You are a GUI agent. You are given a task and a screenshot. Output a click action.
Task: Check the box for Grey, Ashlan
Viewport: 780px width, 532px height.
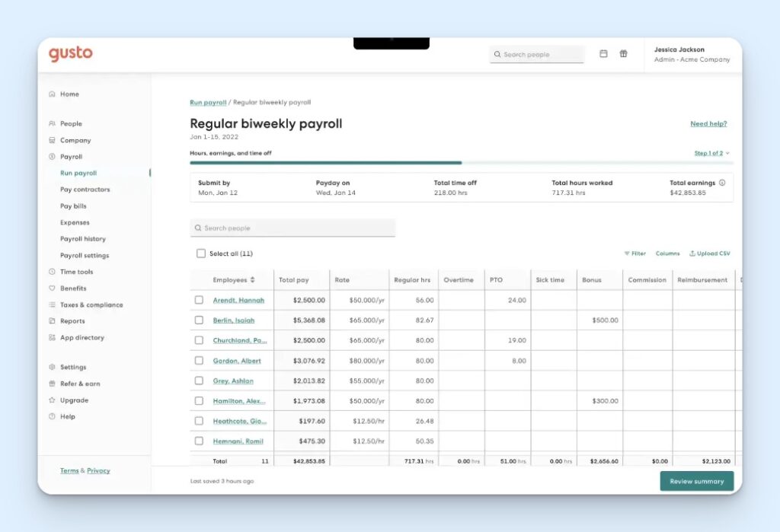click(x=199, y=381)
